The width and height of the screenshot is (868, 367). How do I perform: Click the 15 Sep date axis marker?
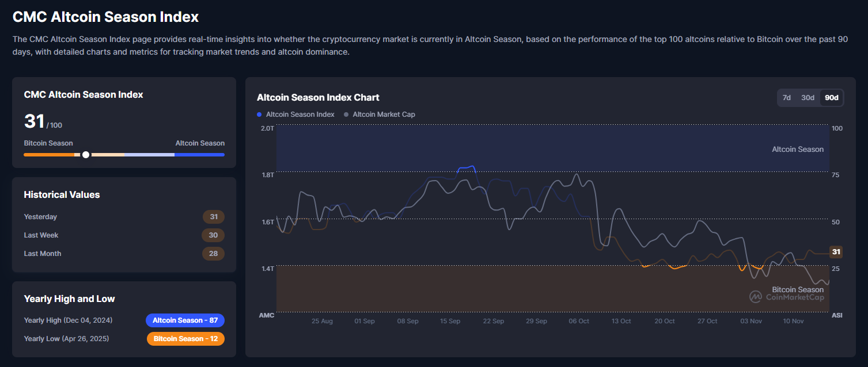pyautogui.click(x=450, y=321)
